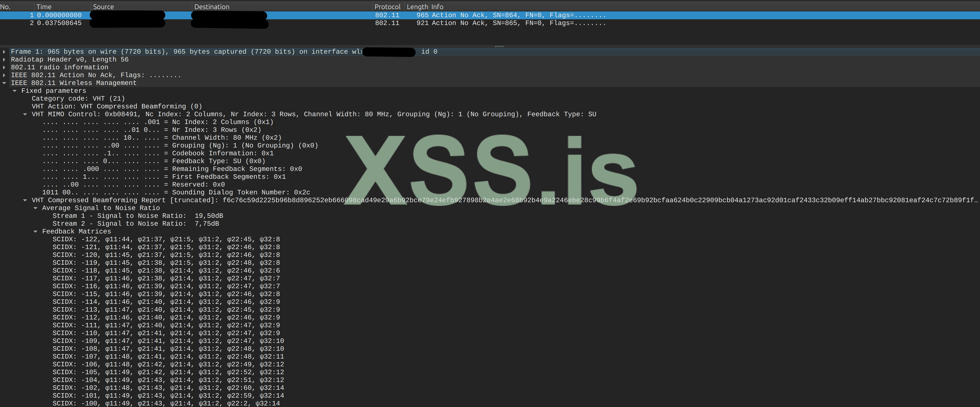The width and height of the screenshot is (980, 407).
Task: Sort packets by Protocol column header
Action: coord(387,7)
